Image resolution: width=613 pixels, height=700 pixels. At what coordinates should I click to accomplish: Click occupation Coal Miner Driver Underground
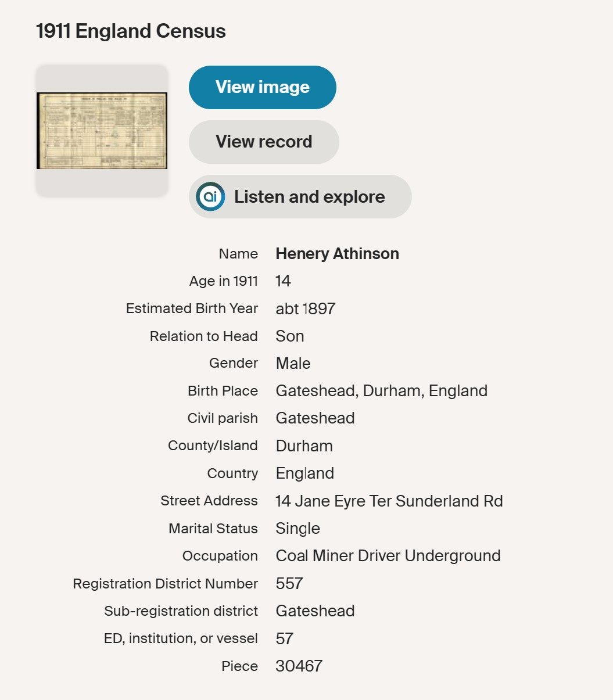[x=388, y=556]
